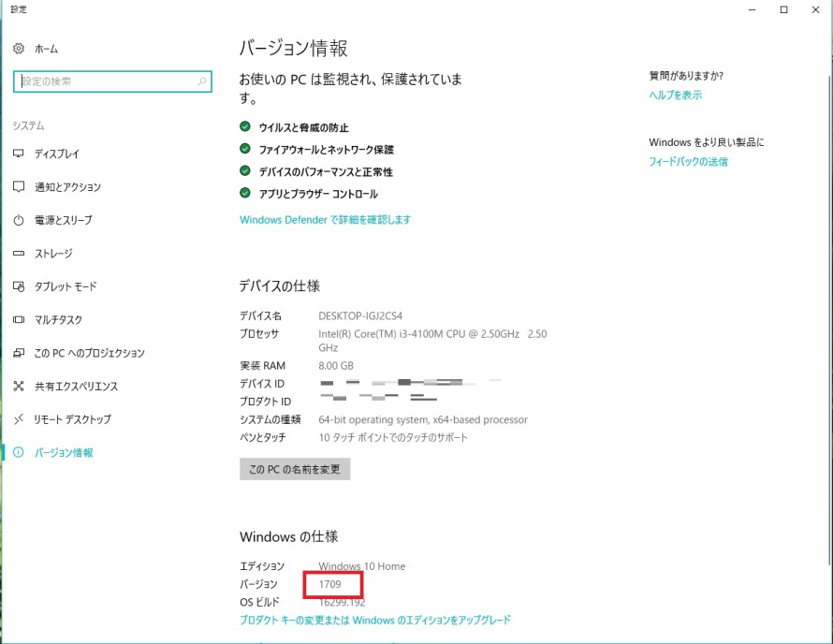Click the Storage drive icon
Viewport: 833px width, 644px height.
click(19, 254)
